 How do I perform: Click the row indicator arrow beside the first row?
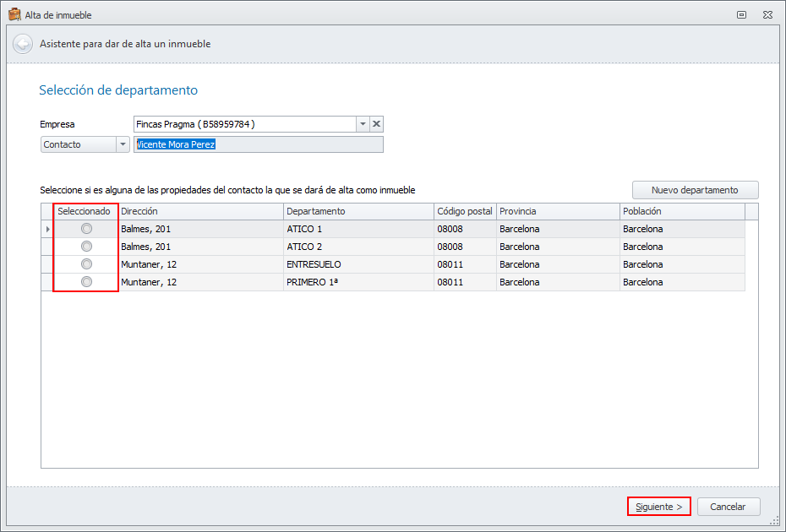tap(47, 229)
